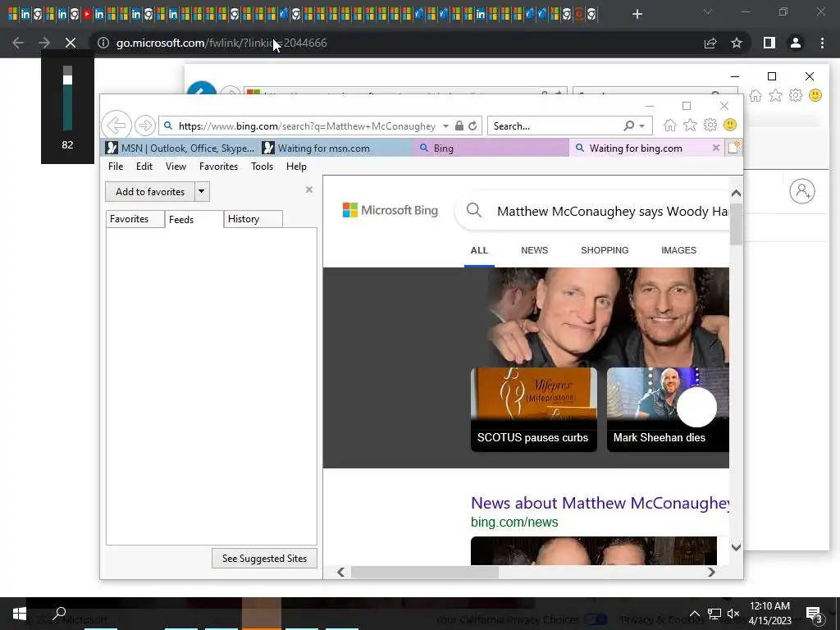Open the home page icon in front IE window
This screenshot has width=840, height=630.
pyautogui.click(x=669, y=126)
